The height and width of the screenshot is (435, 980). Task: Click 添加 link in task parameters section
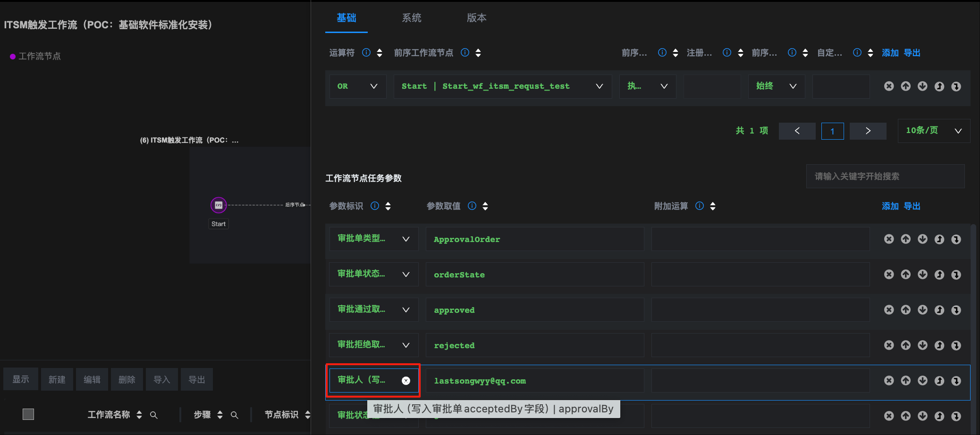[890, 206]
